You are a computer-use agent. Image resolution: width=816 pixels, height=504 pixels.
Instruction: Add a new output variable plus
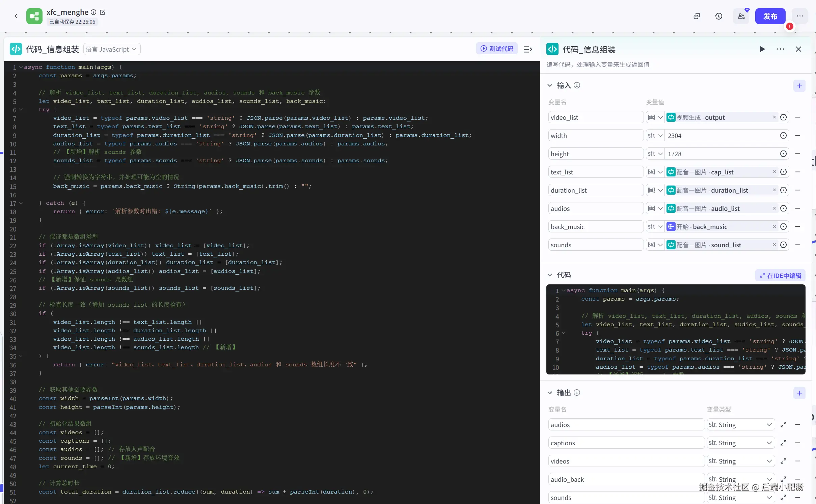[x=799, y=393]
